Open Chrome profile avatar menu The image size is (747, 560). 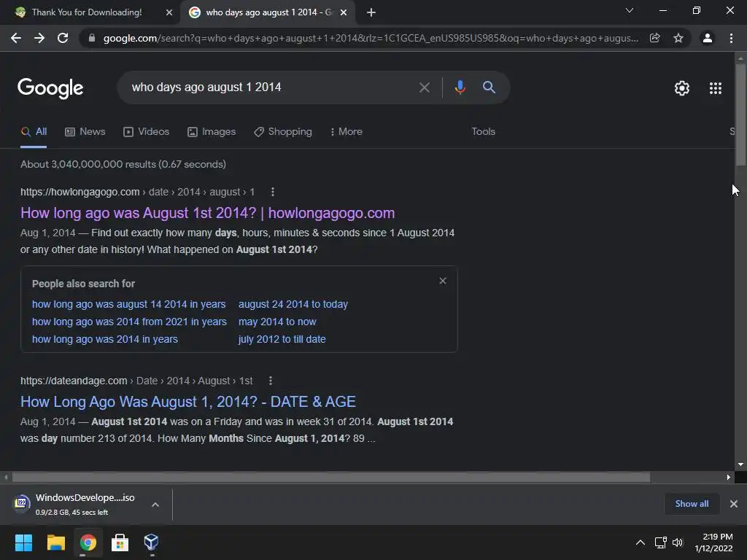pyautogui.click(x=708, y=38)
